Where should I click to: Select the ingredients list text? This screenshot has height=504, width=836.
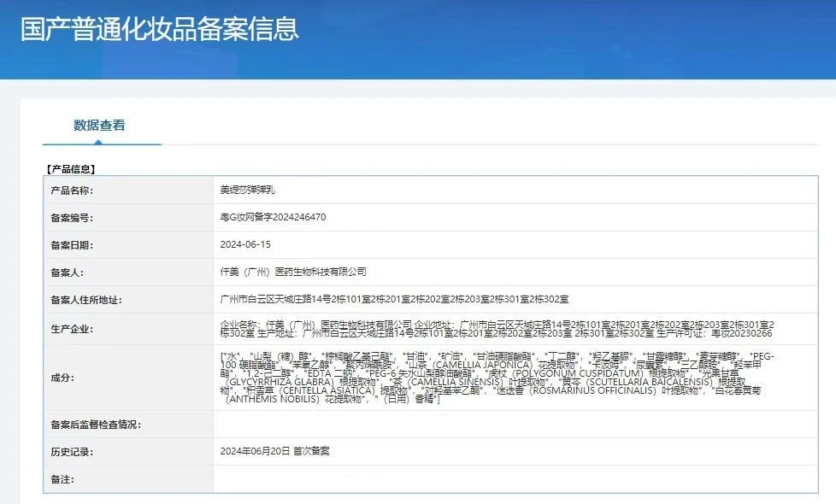pyautogui.click(x=497, y=378)
